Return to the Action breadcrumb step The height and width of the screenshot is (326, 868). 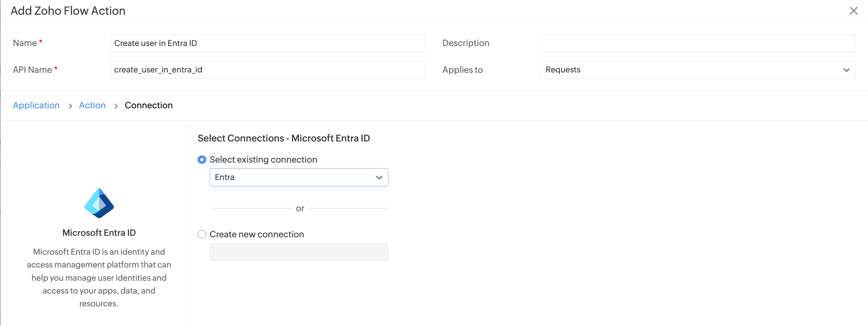(x=92, y=105)
